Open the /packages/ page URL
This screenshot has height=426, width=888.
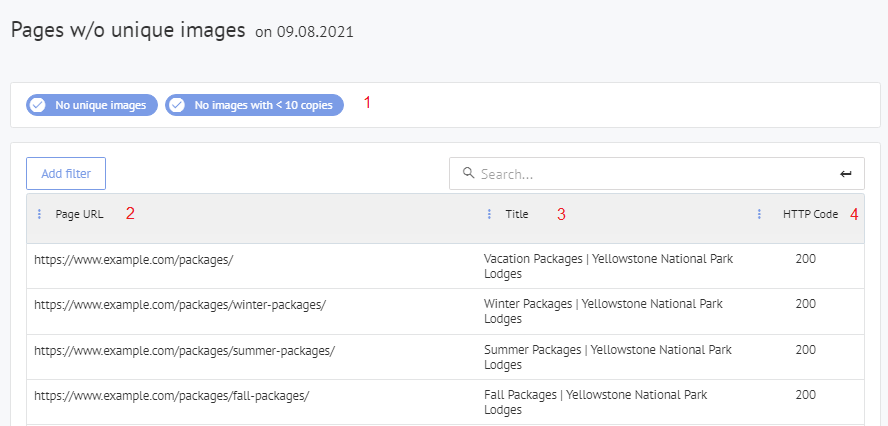click(x=133, y=259)
